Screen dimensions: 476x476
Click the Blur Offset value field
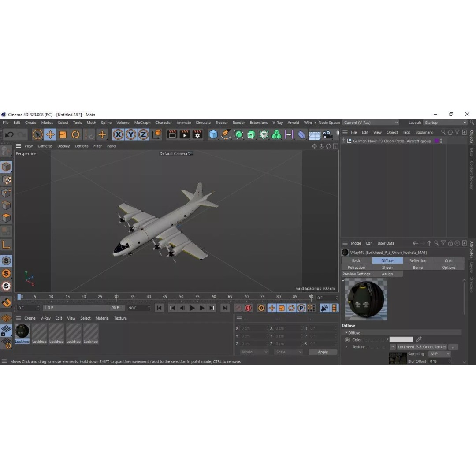pos(439,361)
